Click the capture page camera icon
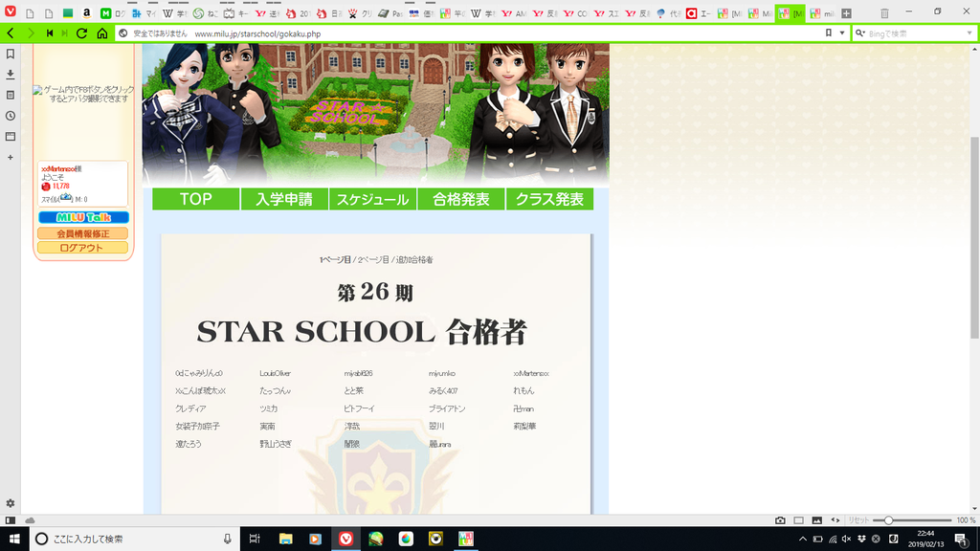This screenshot has height=551, width=980. [x=780, y=520]
